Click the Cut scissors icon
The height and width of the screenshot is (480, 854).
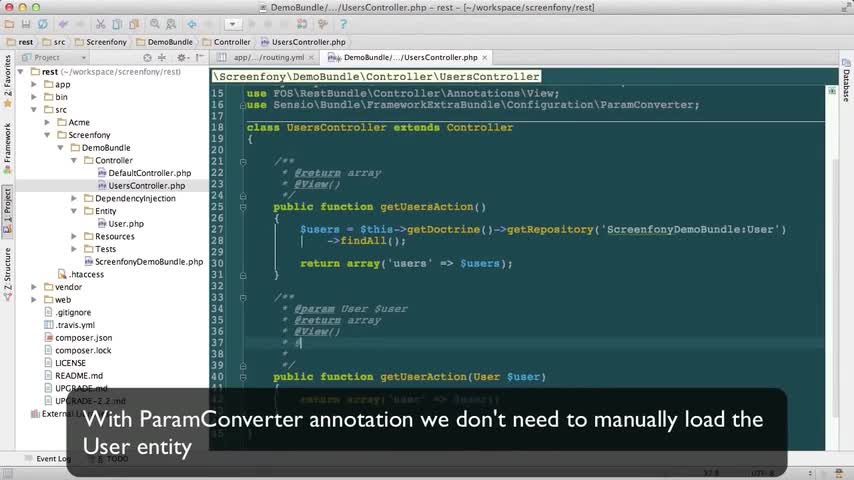coord(100,24)
